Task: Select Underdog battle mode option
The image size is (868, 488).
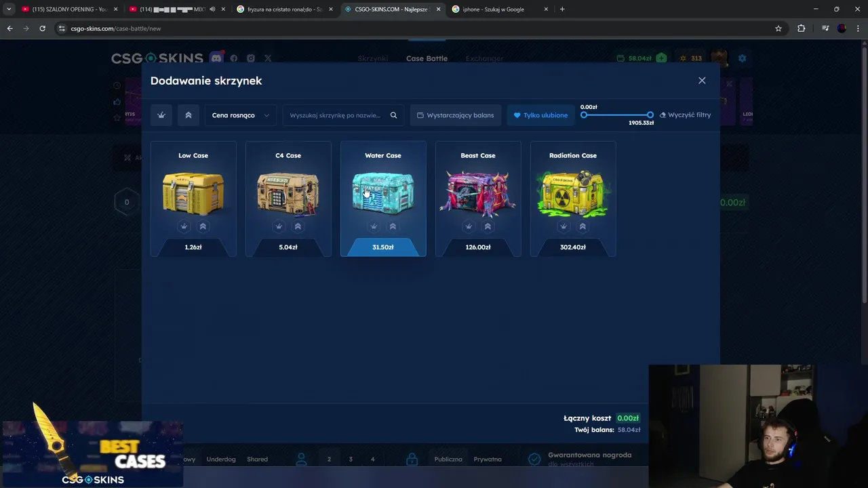Action: click(221, 460)
